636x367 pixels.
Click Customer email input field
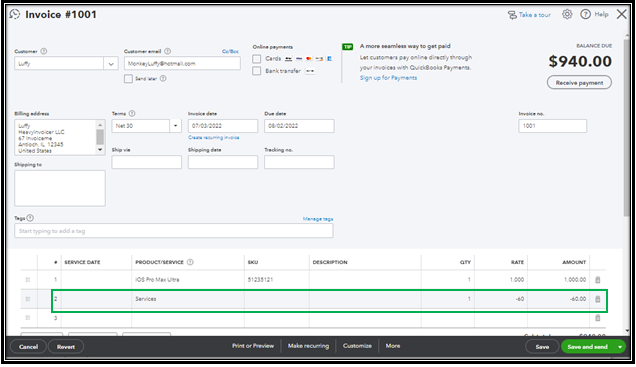182,64
